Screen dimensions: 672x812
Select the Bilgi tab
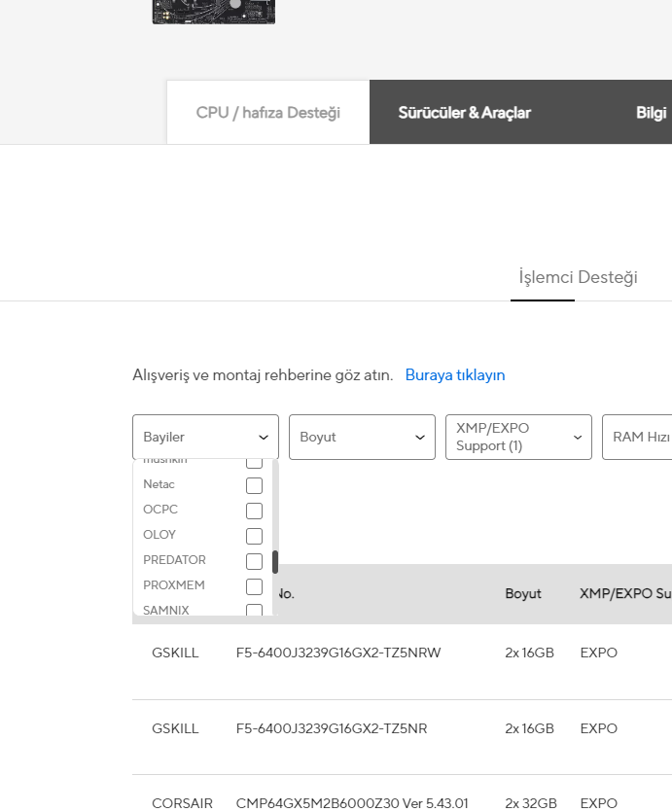[651, 113]
